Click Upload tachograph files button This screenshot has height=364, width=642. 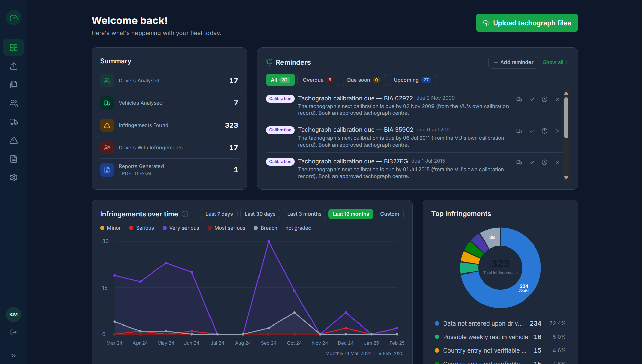[527, 23]
